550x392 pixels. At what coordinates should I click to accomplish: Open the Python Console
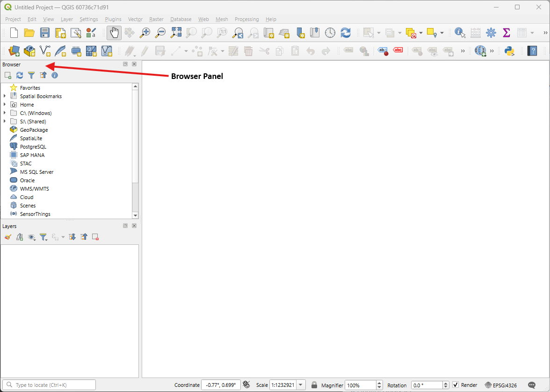(509, 51)
